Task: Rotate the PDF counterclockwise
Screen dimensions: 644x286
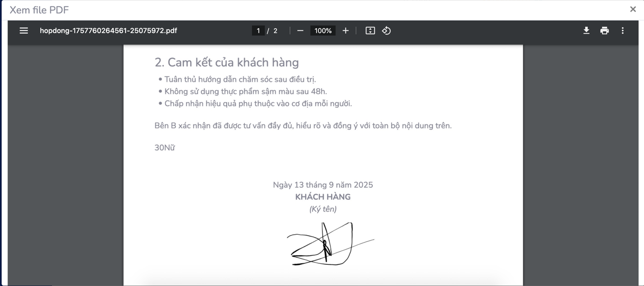Action: (x=387, y=31)
